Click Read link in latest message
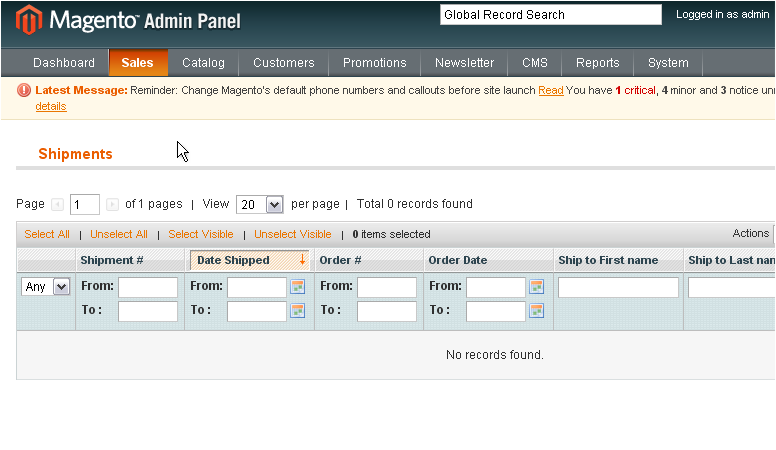This screenshot has height=450, width=776. [x=550, y=90]
